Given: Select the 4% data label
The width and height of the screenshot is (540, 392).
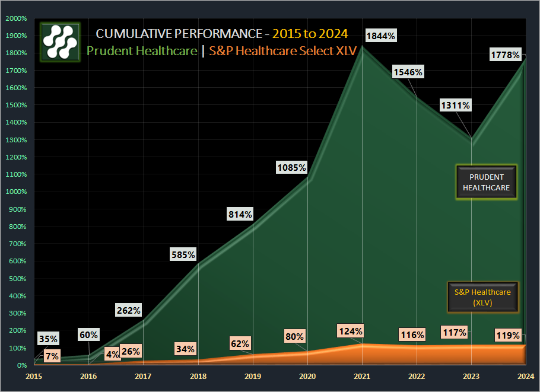Looking at the screenshot, I should coord(112,354).
